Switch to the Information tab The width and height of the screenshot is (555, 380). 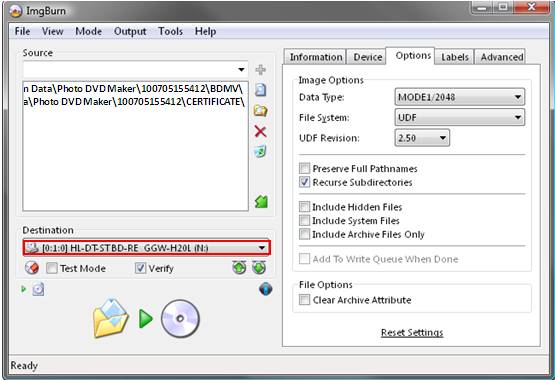[x=315, y=57]
